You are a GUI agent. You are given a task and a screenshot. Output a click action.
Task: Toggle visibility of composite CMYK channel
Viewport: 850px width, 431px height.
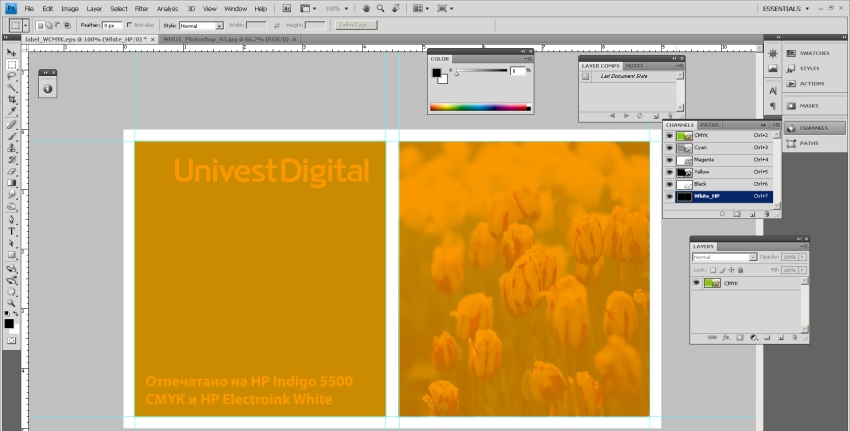(669, 136)
